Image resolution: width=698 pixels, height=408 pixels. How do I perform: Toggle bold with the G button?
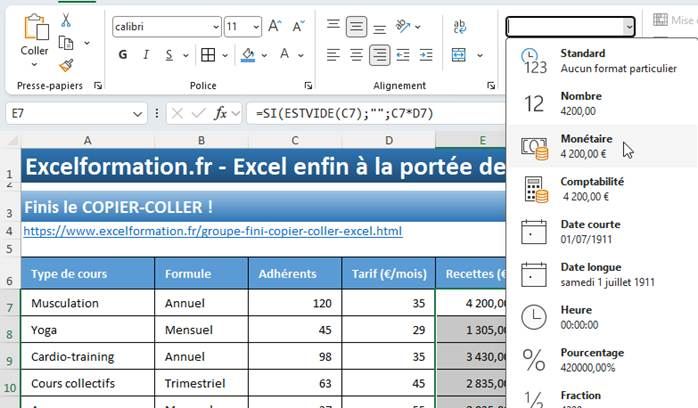click(x=123, y=55)
